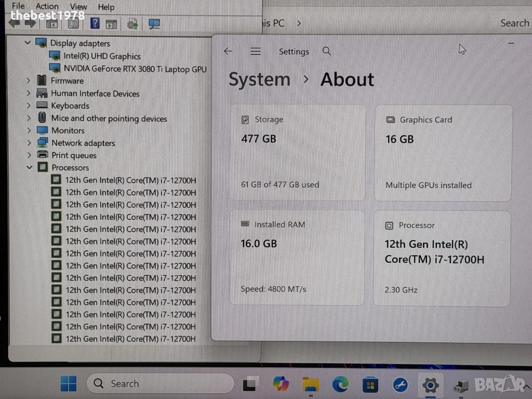Click the Windows Start button
The height and width of the screenshot is (399, 532).
(x=68, y=384)
